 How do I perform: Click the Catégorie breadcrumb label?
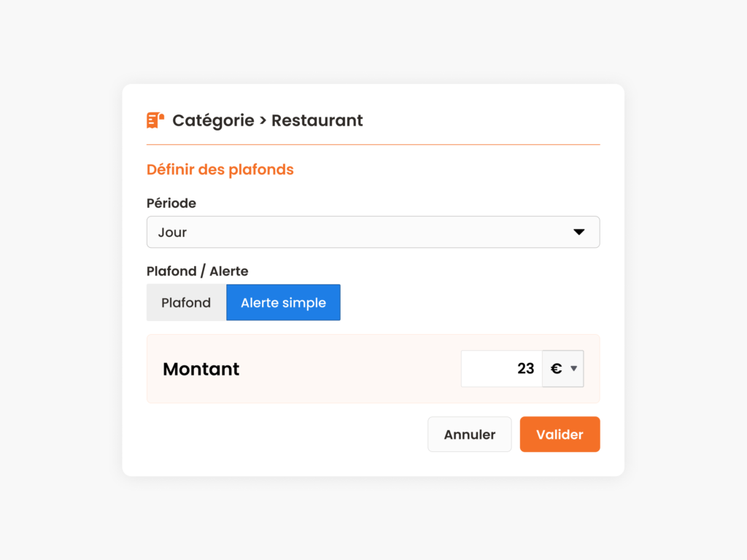(213, 120)
